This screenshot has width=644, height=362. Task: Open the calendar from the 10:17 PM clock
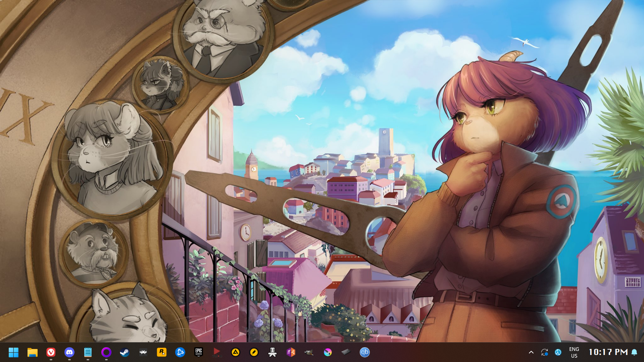[x=608, y=352]
